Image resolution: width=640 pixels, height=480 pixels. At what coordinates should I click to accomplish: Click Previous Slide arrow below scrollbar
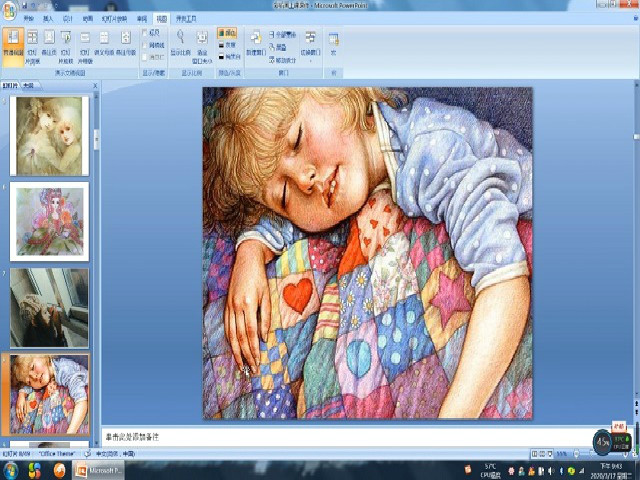pos(636,403)
